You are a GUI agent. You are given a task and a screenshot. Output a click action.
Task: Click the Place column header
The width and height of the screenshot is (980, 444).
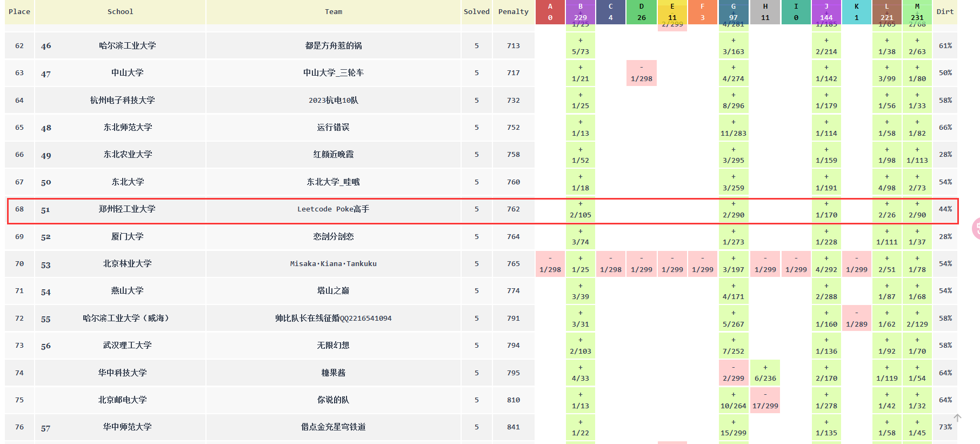(x=19, y=12)
